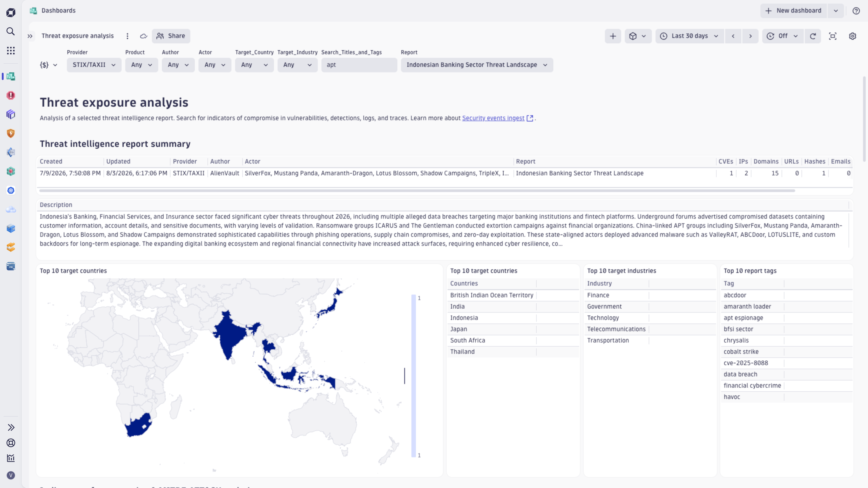Select the Indonesia row in countries table

(x=513, y=318)
